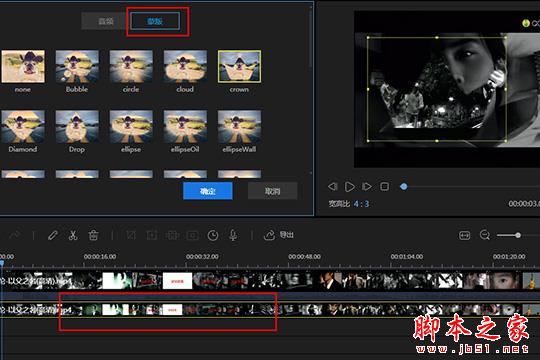
Task: Delete clip with the trash bin icon
Action: click(x=93, y=235)
